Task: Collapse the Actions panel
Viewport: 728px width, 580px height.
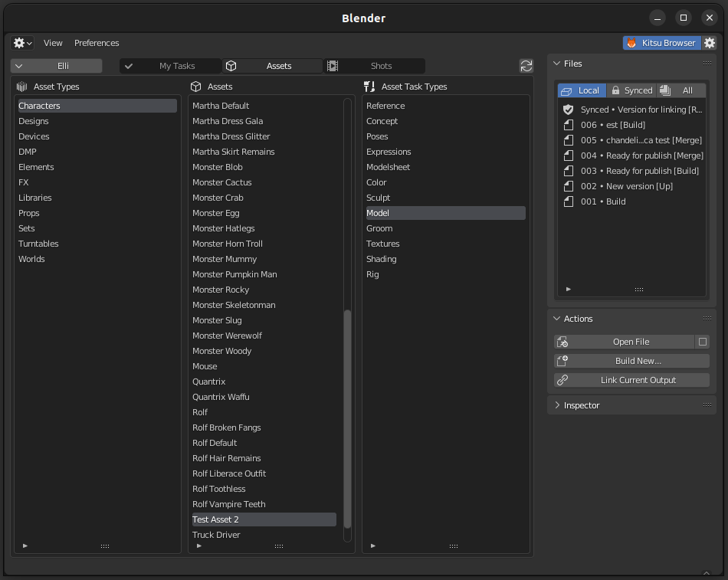Action: point(556,319)
